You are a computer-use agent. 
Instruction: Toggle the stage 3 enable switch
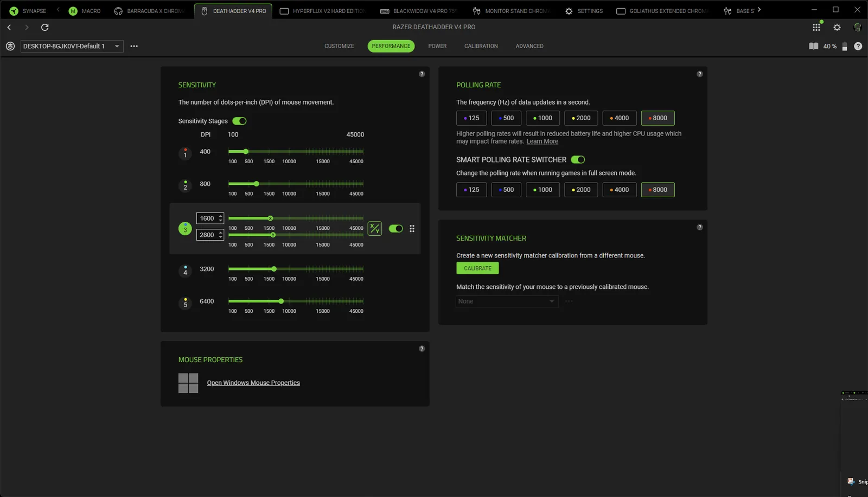click(396, 229)
